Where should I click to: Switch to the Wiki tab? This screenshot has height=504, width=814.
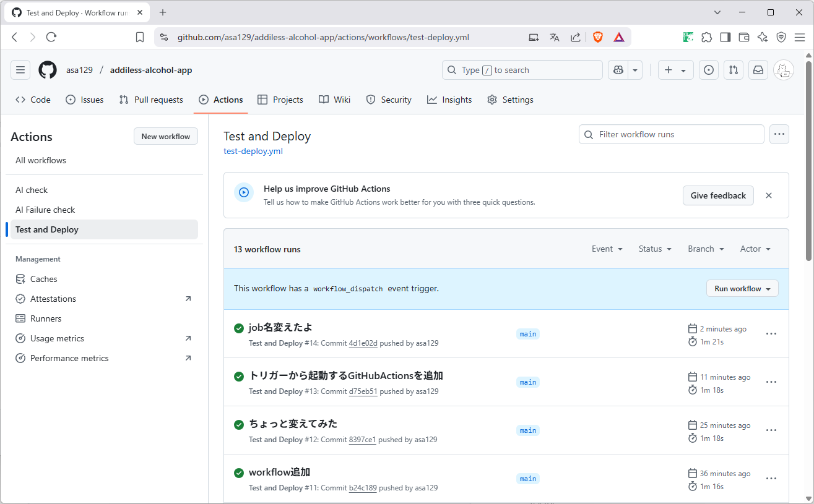(335, 100)
